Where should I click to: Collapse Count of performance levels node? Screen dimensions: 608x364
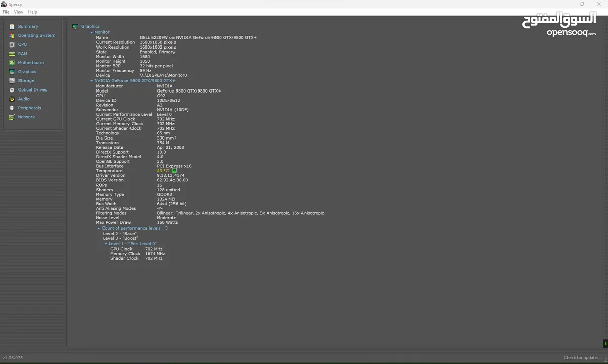(x=99, y=228)
